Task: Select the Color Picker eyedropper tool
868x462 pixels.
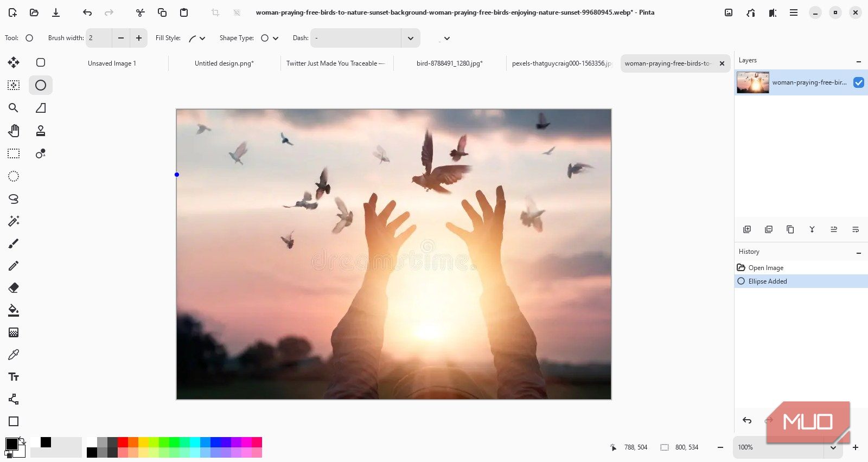Action: click(14, 355)
